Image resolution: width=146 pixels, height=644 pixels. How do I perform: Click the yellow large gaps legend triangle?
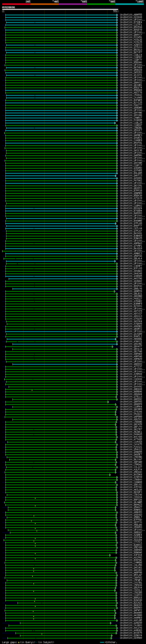[x=19, y=642]
